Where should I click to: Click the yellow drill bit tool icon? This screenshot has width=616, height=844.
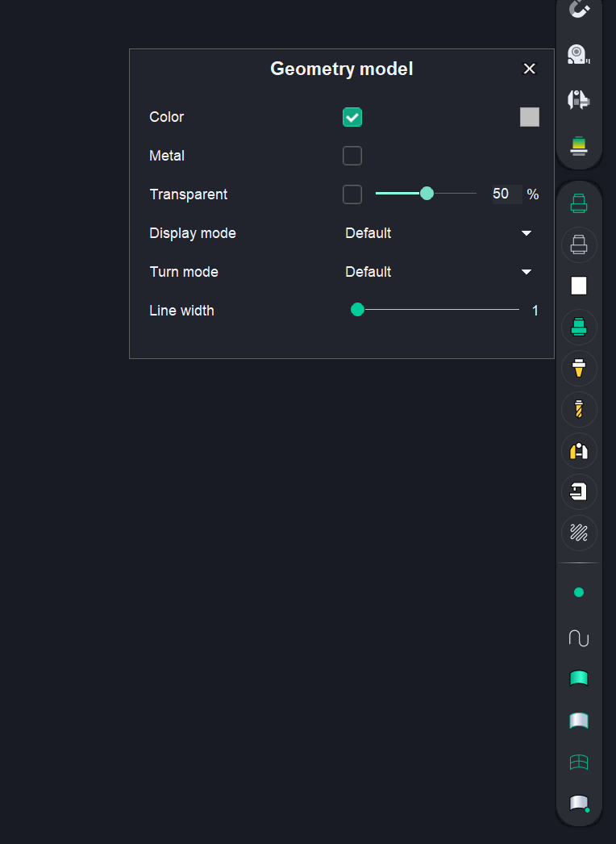tap(579, 409)
